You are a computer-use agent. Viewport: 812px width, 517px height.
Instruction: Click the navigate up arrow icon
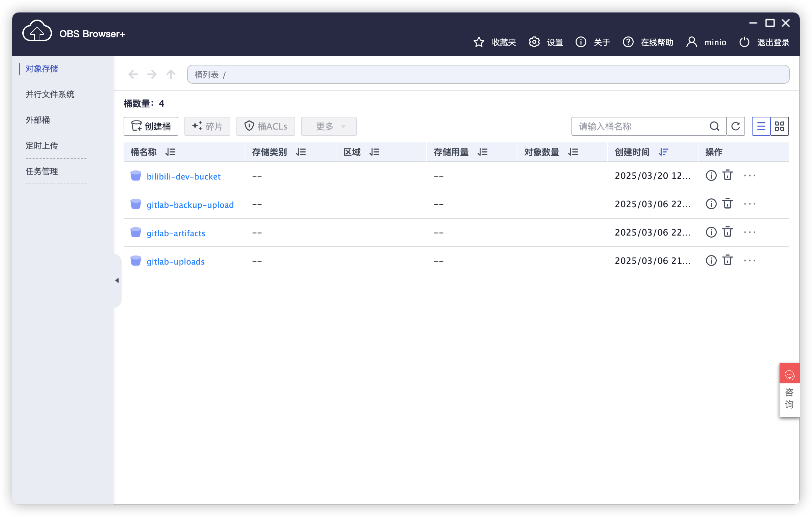171,74
